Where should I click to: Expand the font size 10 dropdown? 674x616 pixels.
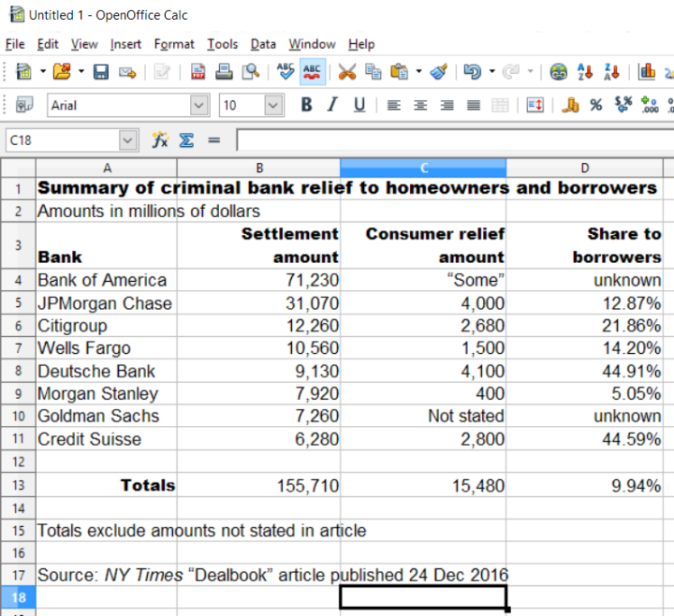(x=273, y=105)
